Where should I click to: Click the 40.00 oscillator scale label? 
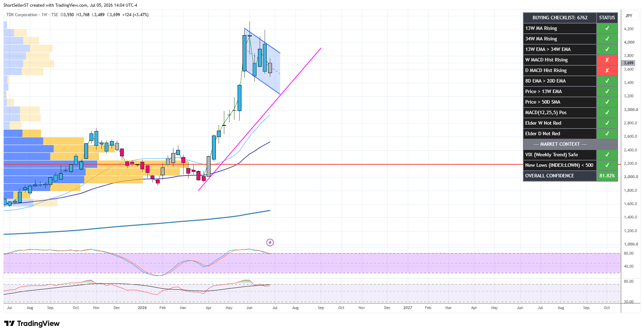click(x=629, y=266)
